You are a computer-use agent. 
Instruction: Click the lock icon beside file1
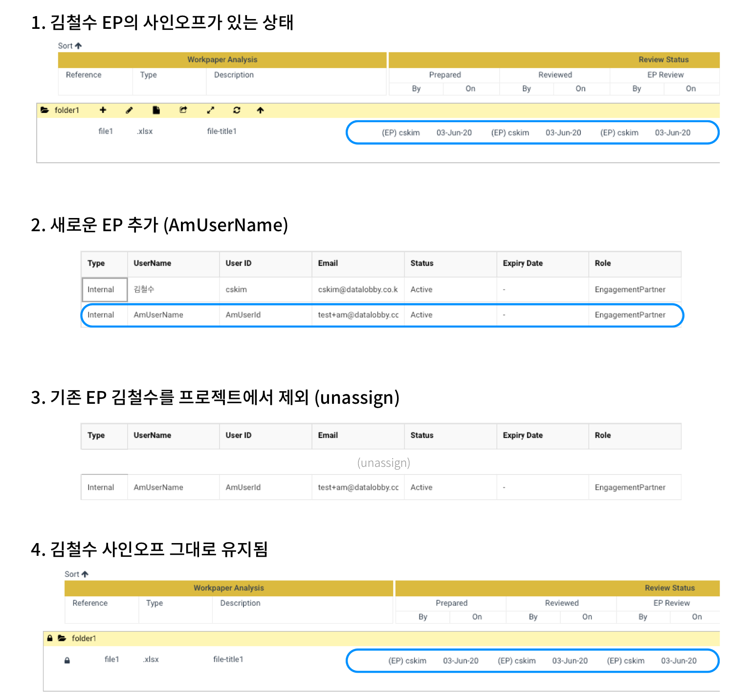tap(67, 660)
